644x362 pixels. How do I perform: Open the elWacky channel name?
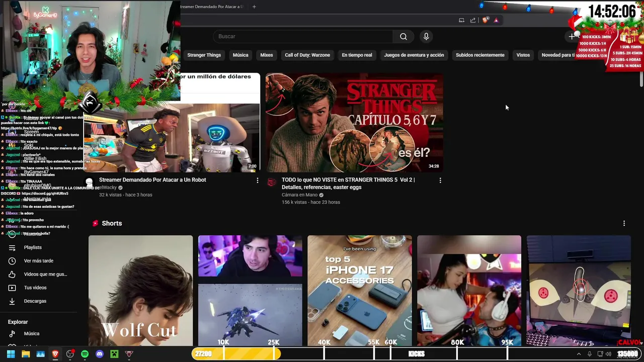point(108,188)
